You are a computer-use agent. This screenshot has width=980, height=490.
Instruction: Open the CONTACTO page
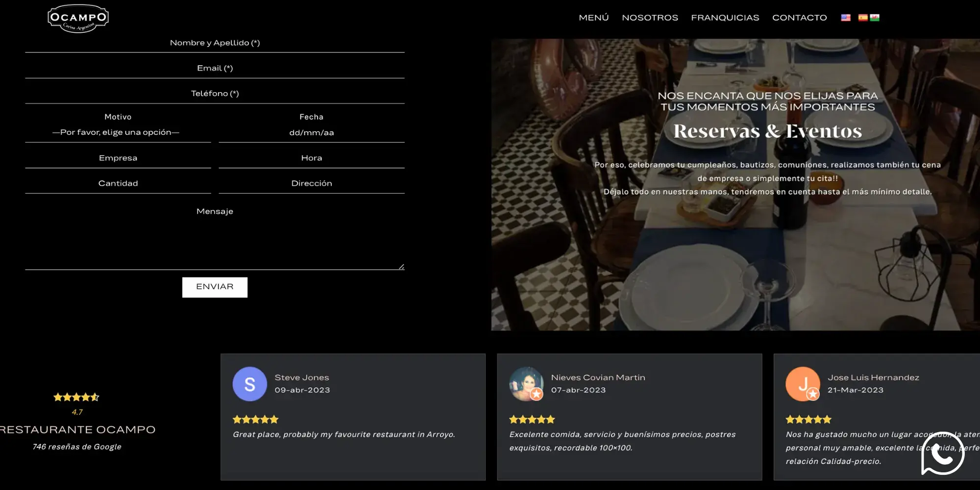point(799,18)
